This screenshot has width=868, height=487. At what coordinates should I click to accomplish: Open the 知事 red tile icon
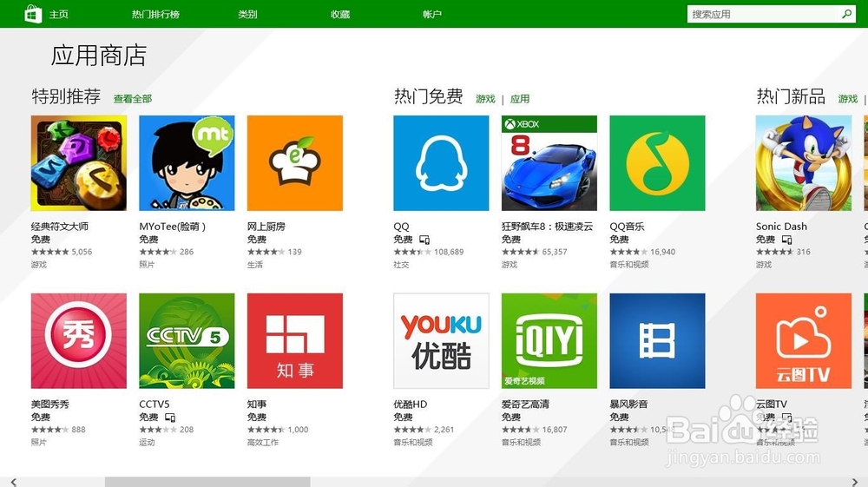294,341
